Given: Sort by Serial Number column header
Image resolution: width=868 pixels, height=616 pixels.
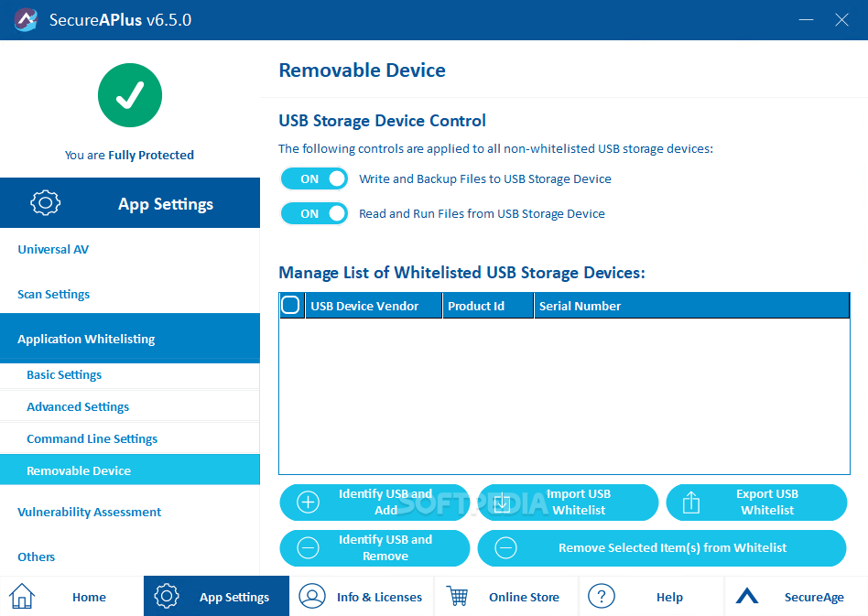Looking at the screenshot, I should [x=691, y=306].
